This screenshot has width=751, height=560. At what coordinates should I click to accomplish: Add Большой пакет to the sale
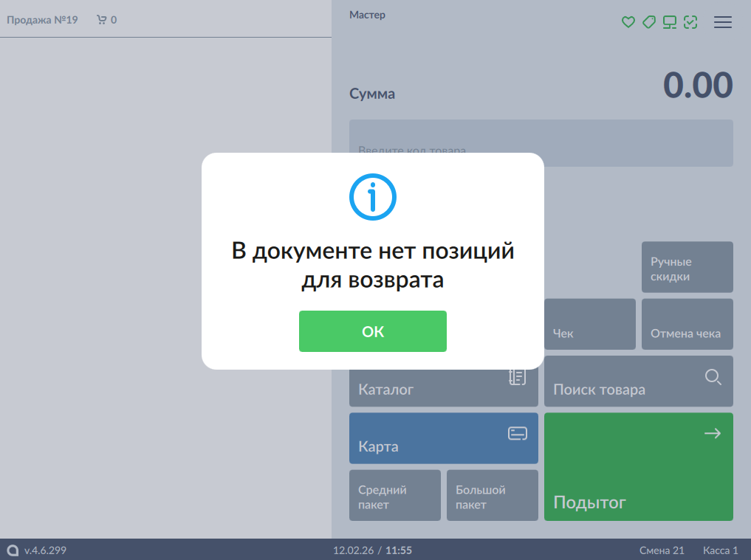click(x=492, y=496)
